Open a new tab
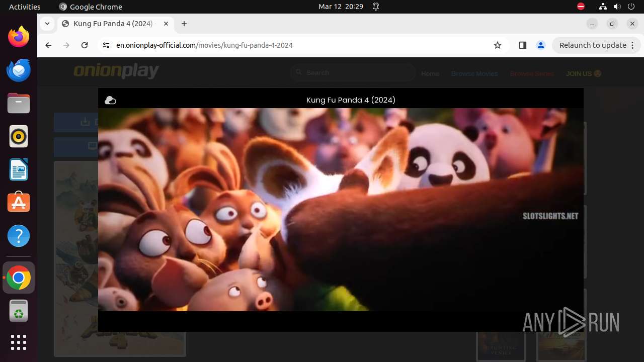Screen dimensions: 644x362 [x=184, y=24]
